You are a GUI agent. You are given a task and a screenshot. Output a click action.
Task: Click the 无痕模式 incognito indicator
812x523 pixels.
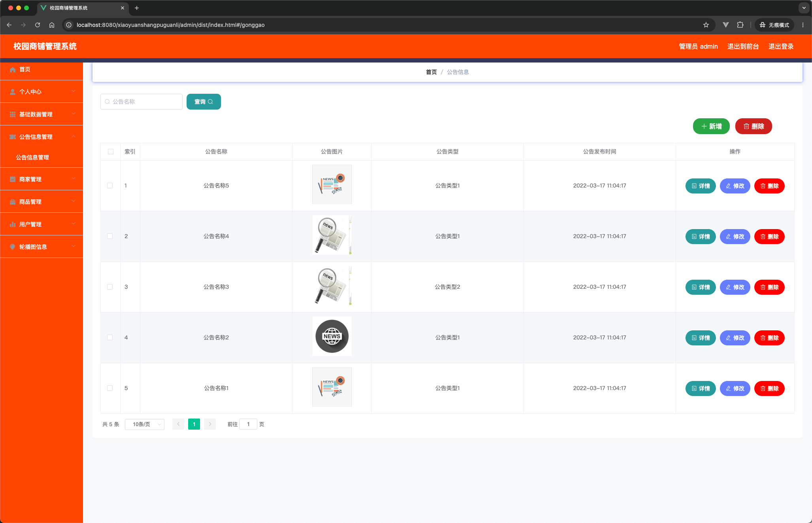(774, 25)
